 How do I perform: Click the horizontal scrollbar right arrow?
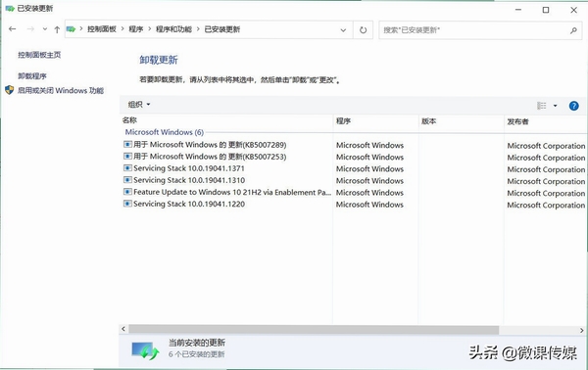click(581, 330)
